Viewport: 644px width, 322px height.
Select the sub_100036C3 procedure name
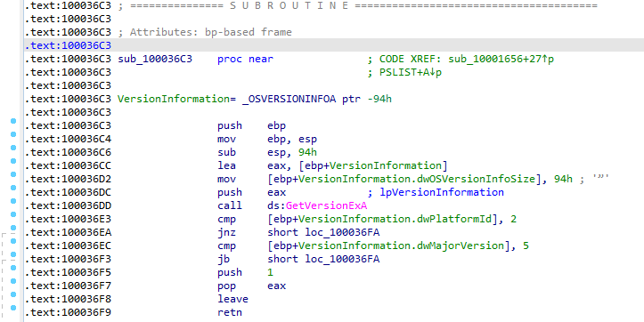155,59
